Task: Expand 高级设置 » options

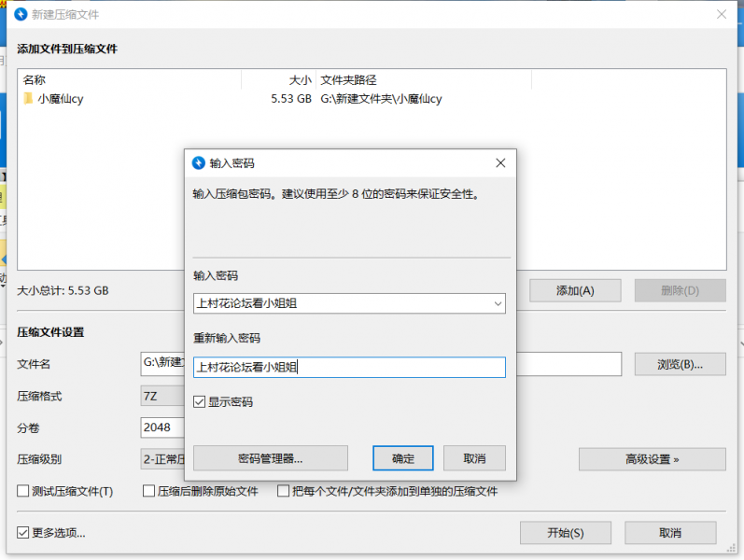Action: (x=652, y=459)
